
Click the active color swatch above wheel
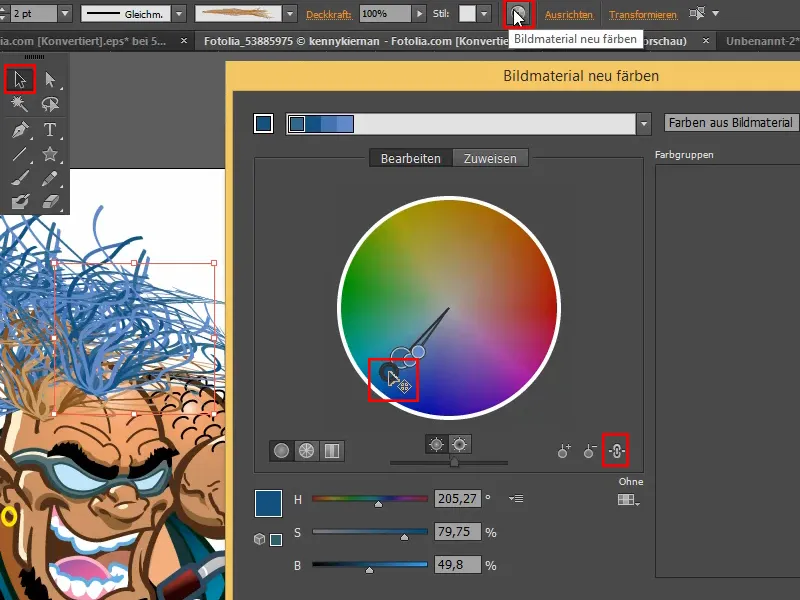[263, 123]
